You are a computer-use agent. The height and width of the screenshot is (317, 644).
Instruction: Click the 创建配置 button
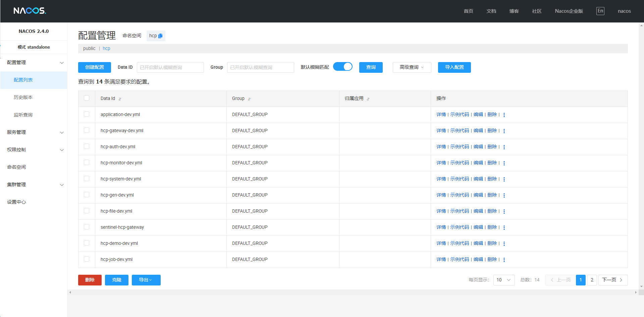point(95,67)
